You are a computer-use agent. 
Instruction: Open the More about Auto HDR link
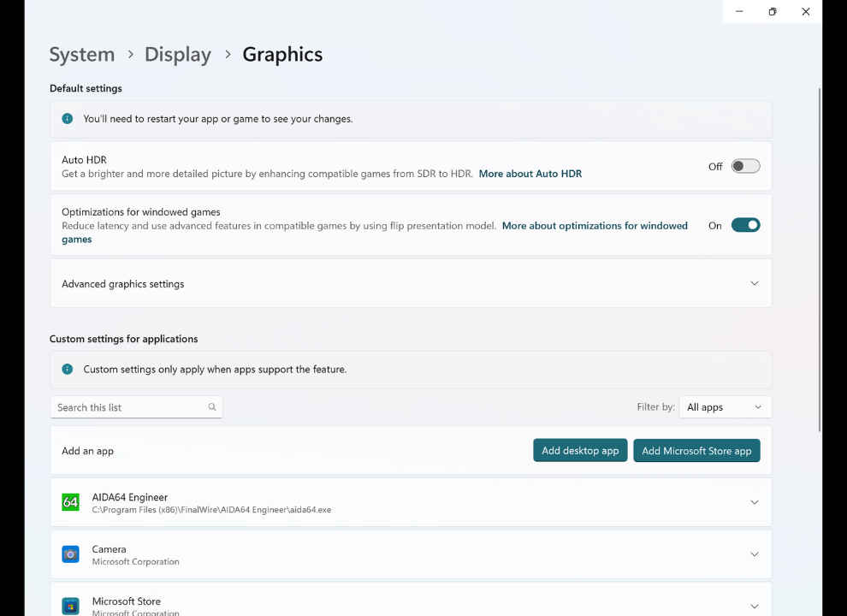pos(530,174)
